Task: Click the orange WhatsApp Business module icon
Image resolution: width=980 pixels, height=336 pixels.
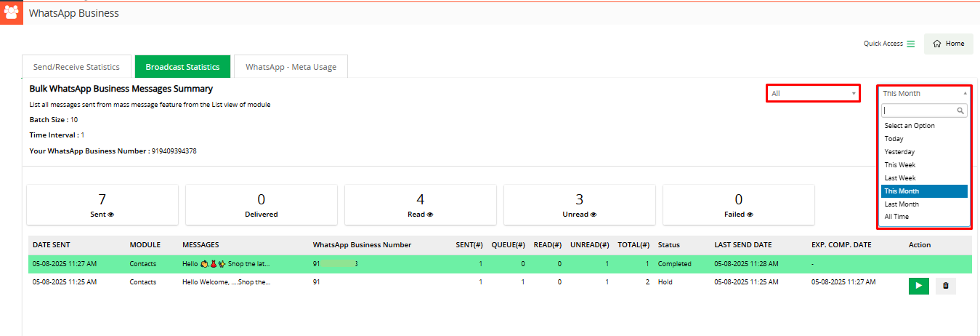Action: point(12,13)
